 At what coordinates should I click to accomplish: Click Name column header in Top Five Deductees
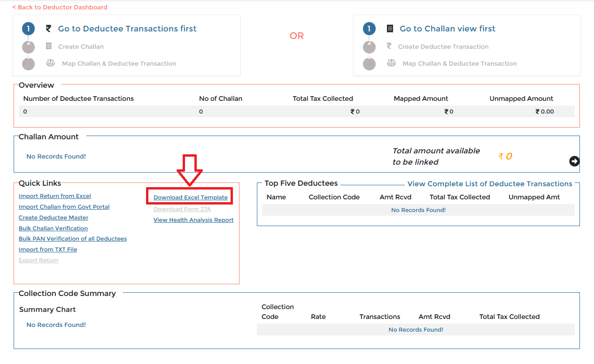click(276, 197)
